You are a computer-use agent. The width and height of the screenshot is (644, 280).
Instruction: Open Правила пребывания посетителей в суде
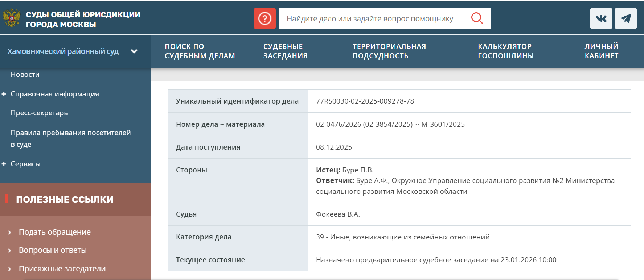(x=71, y=138)
